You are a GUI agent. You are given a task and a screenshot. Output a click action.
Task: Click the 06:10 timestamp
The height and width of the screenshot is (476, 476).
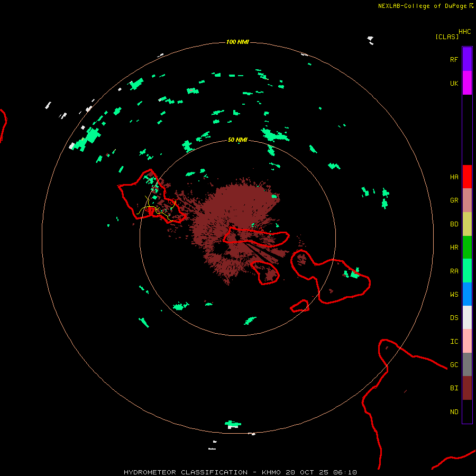(345, 472)
